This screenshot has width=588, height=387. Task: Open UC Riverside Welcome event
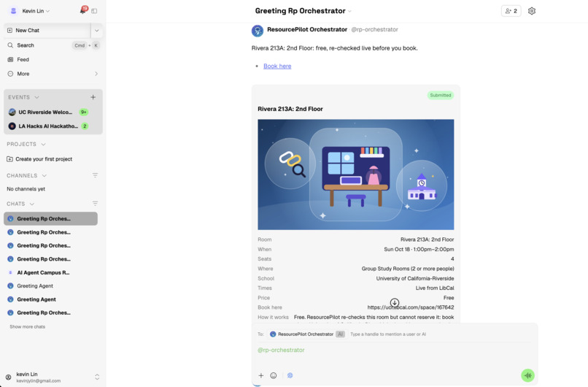pos(53,112)
